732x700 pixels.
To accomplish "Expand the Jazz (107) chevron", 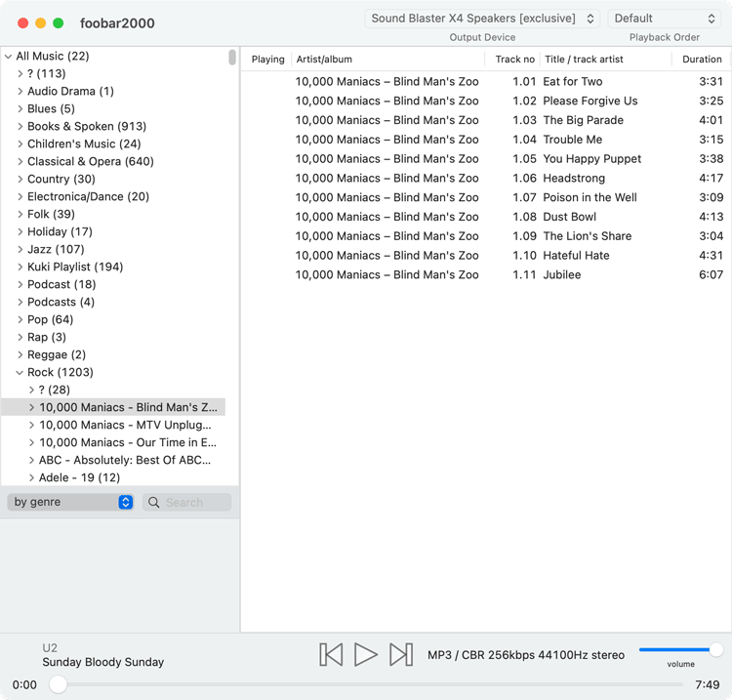I will pyautogui.click(x=20, y=249).
